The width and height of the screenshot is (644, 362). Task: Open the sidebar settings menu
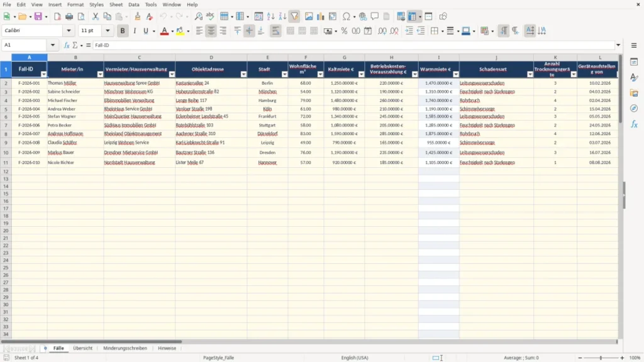coord(634,45)
